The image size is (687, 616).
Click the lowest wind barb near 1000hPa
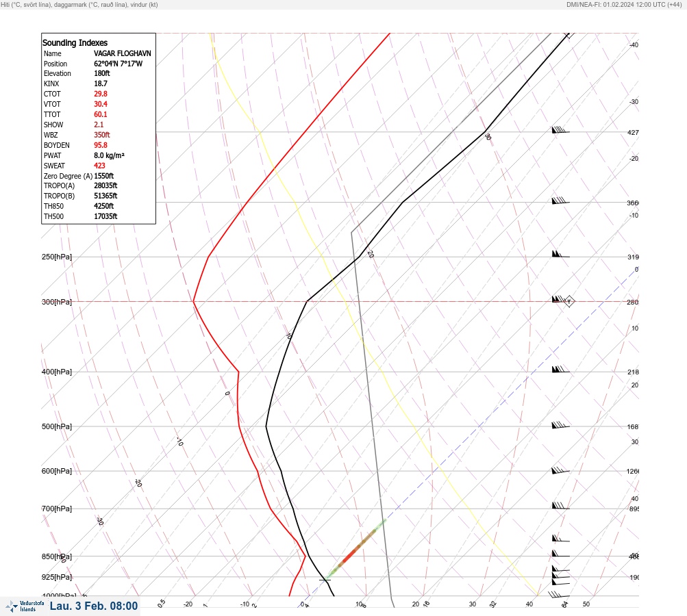[559, 595]
